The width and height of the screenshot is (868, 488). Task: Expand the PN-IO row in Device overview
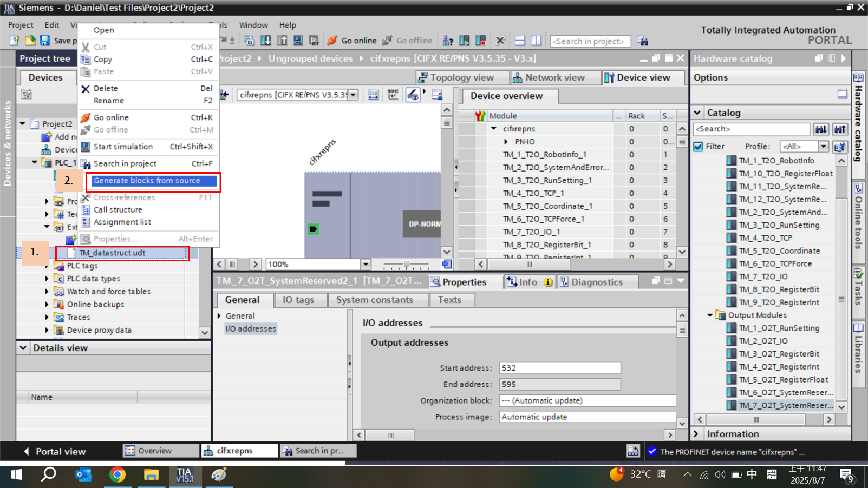[506, 142]
